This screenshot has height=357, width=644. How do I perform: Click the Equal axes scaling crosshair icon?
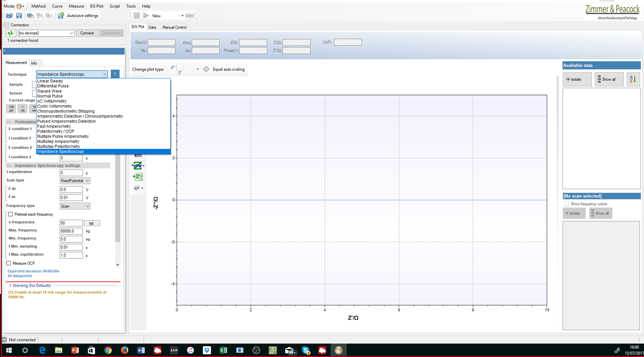coord(206,69)
